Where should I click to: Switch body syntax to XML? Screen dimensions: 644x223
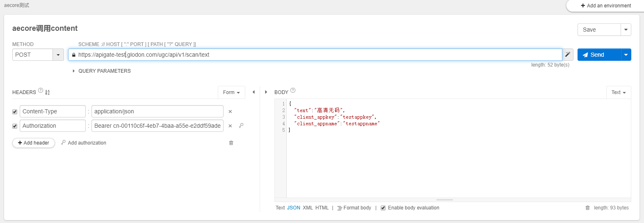(x=308, y=208)
